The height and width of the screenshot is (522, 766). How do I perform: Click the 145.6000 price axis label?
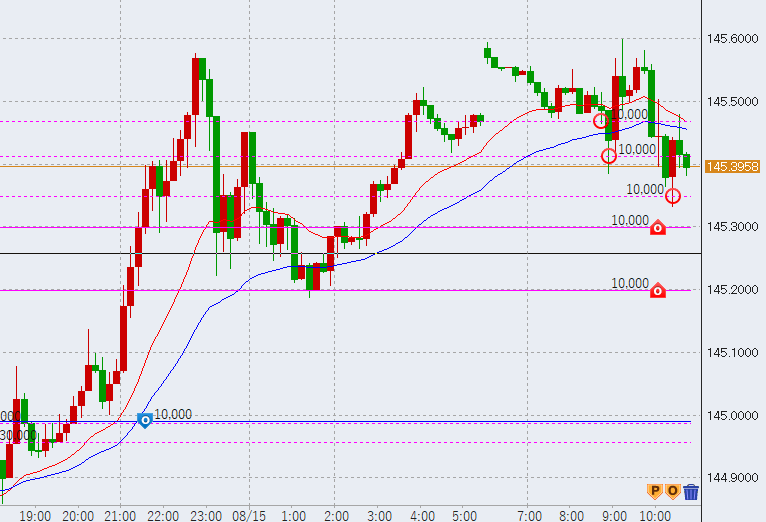point(731,39)
